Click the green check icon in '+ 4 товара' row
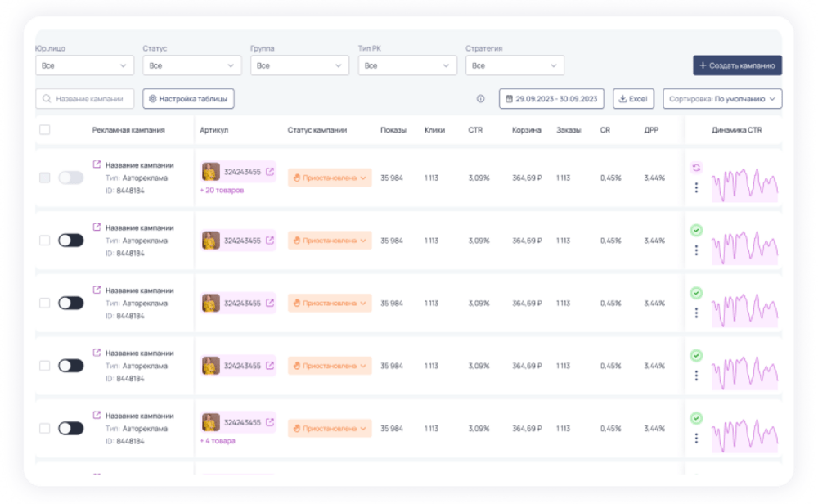Image resolution: width=818 pixels, height=504 pixels. click(696, 418)
